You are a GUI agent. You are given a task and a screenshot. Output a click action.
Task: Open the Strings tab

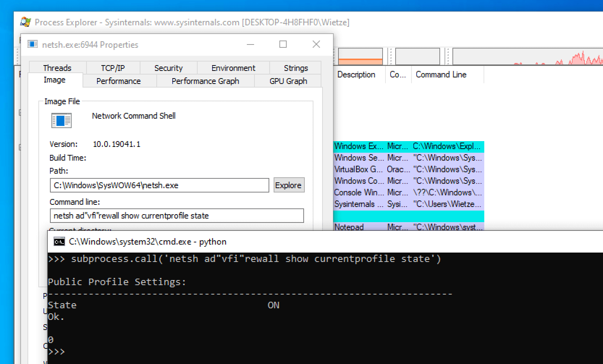point(296,68)
